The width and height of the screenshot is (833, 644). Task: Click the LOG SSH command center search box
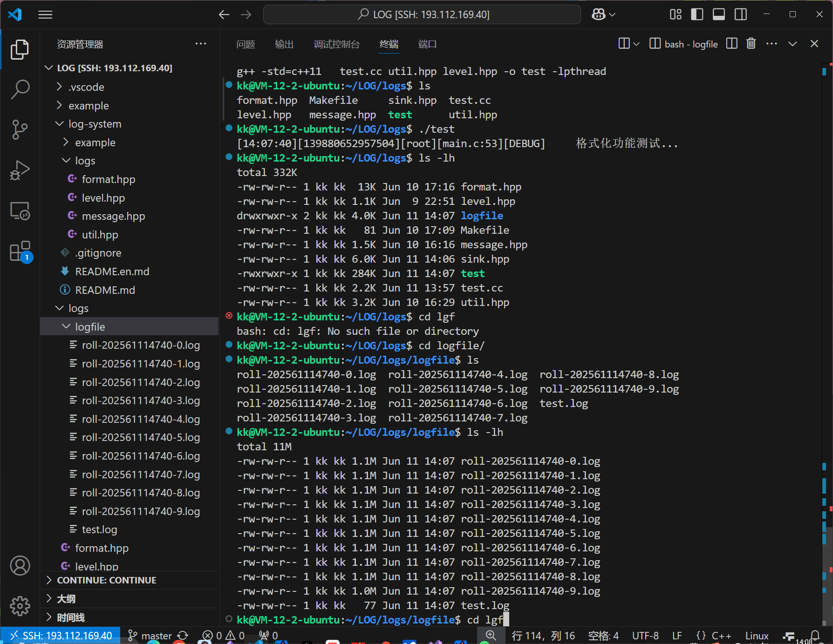click(x=422, y=14)
